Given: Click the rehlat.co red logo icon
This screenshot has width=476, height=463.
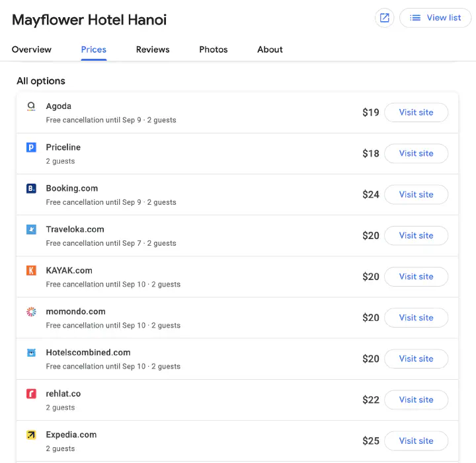Looking at the screenshot, I should tap(31, 394).
